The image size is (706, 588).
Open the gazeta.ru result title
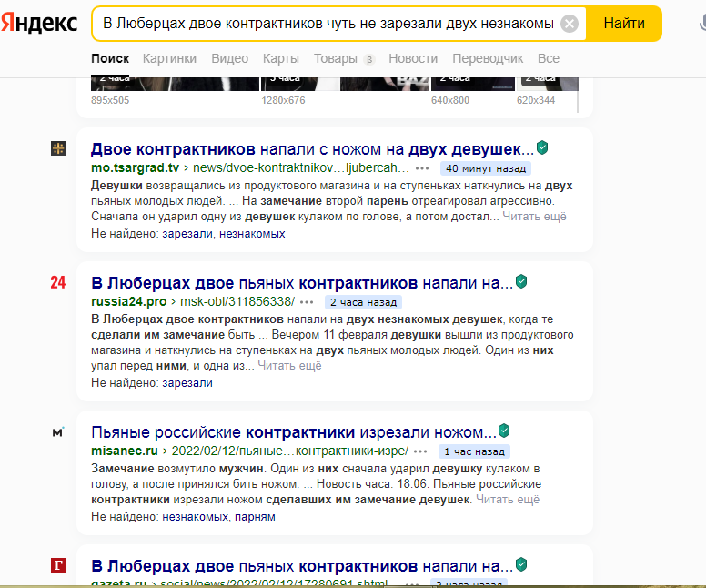(302, 566)
